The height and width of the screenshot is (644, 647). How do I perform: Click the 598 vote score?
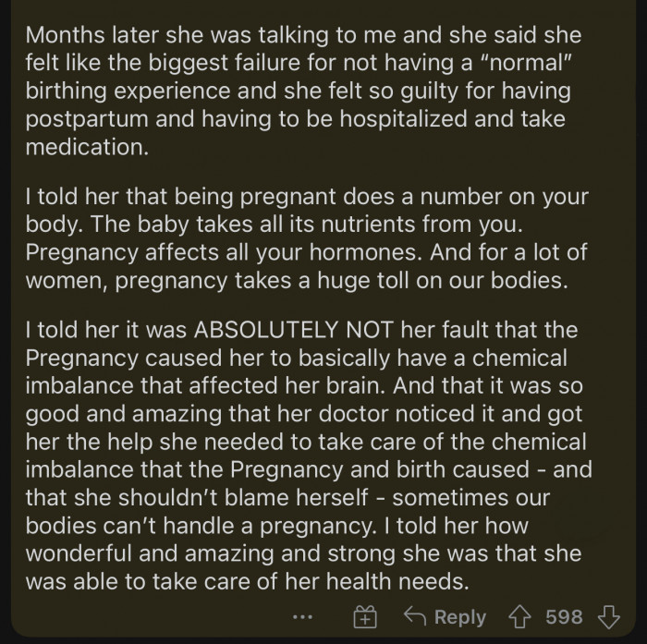point(562,618)
